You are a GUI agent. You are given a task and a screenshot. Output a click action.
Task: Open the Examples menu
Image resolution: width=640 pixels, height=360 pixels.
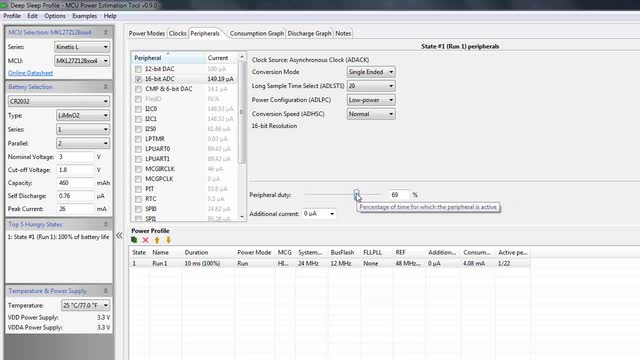click(84, 16)
